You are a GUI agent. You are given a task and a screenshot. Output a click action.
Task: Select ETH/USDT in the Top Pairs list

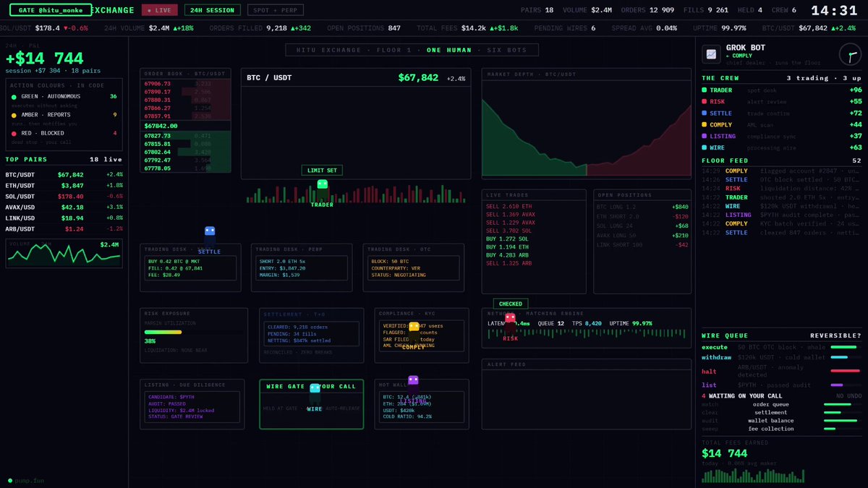[64, 186]
